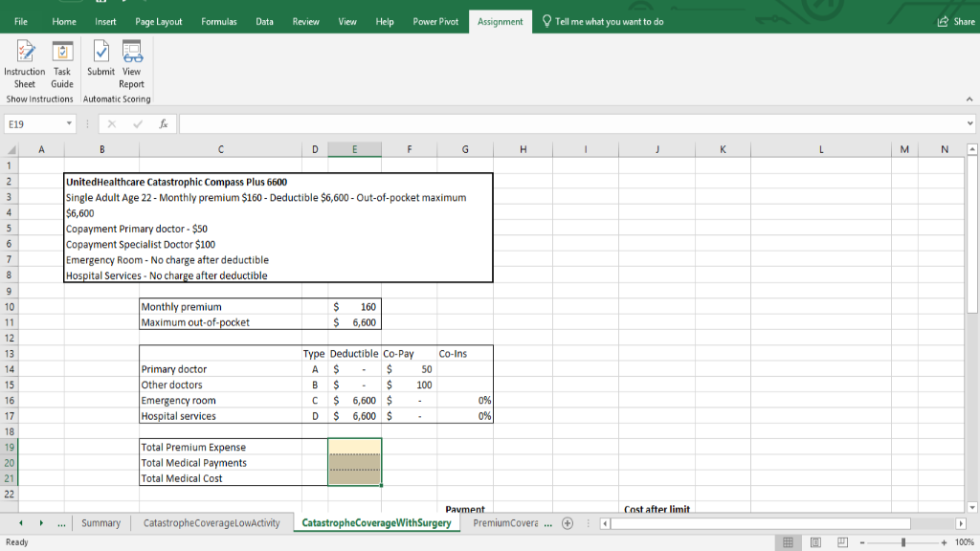The width and height of the screenshot is (980, 551).
Task: Add a new sheet with plus button
Action: 568,523
